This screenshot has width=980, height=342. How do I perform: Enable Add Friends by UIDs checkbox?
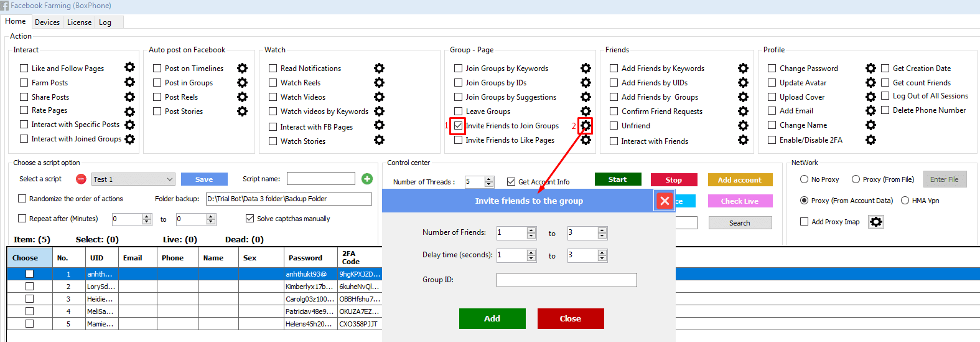coord(614,83)
